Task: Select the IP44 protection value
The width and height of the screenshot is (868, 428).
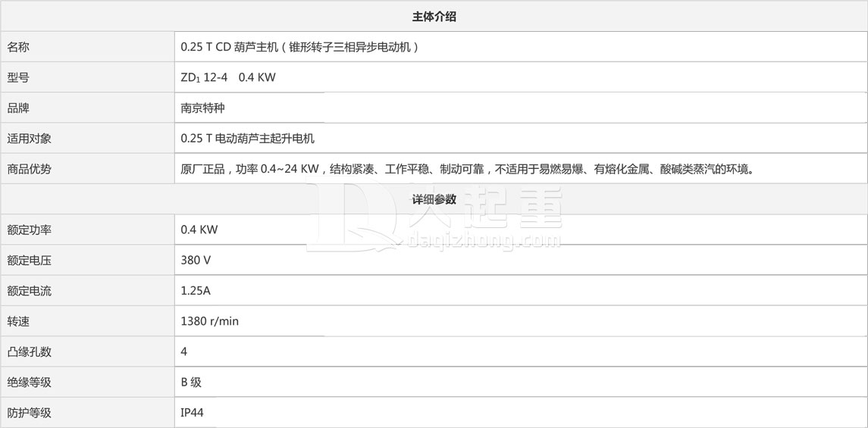Action: (x=192, y=413)
